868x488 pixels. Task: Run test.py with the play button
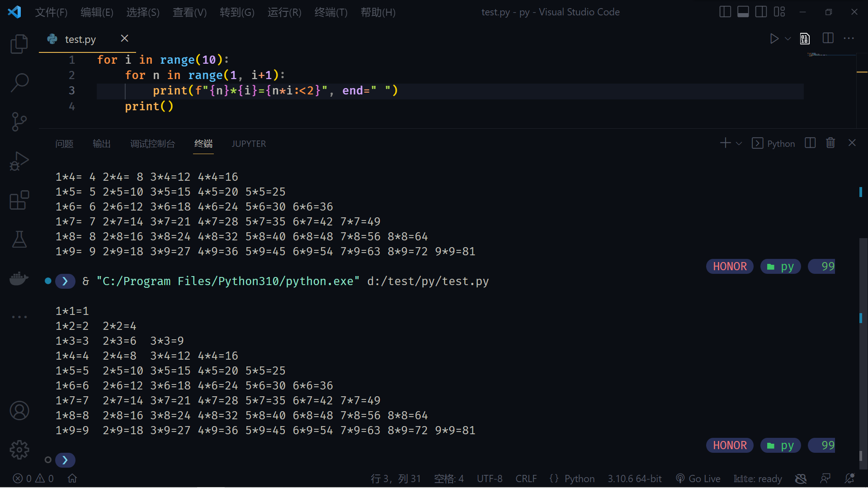tap(774, 39)
